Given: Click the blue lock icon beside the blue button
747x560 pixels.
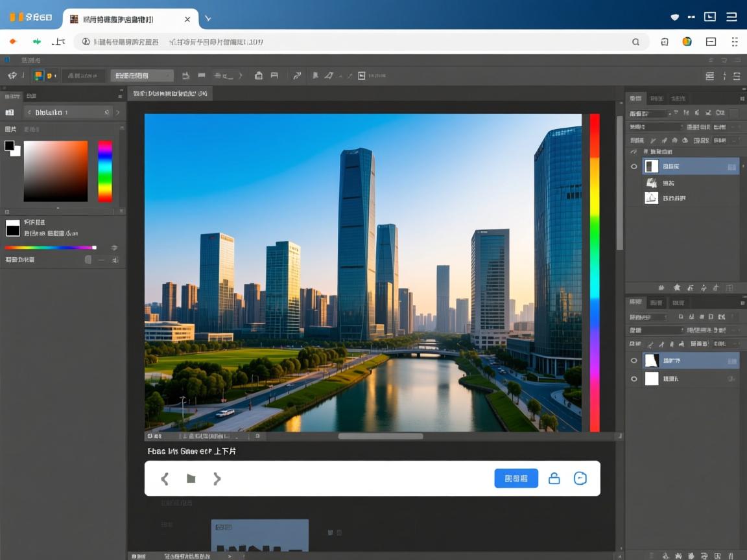Looking at the screenshot, I should tap(554, 479).
